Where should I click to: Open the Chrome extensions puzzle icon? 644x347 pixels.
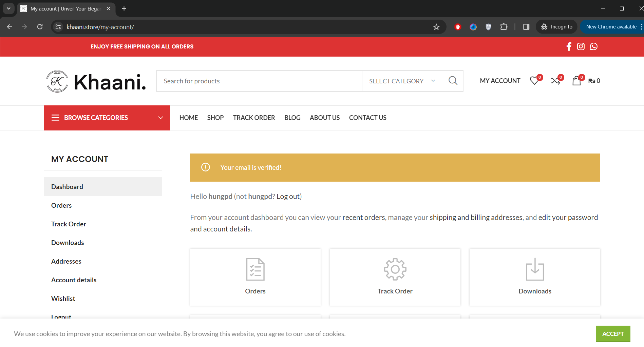tap(504, 27)
